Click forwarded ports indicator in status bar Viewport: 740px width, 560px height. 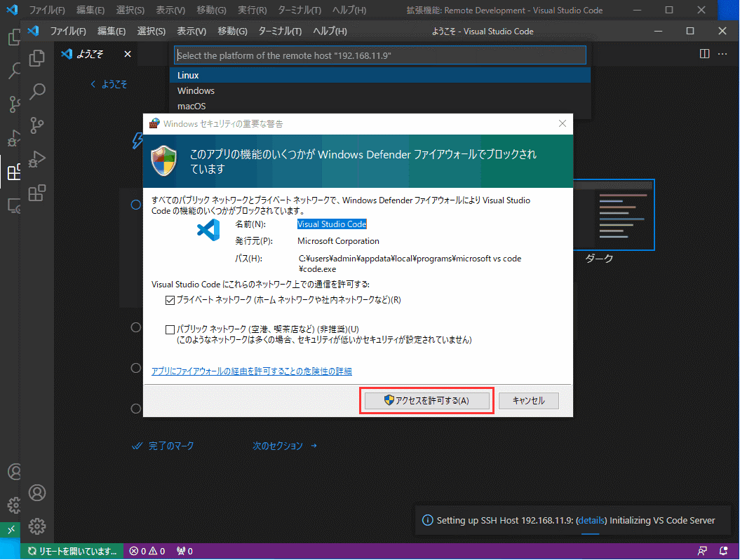(x=184, y=551)
